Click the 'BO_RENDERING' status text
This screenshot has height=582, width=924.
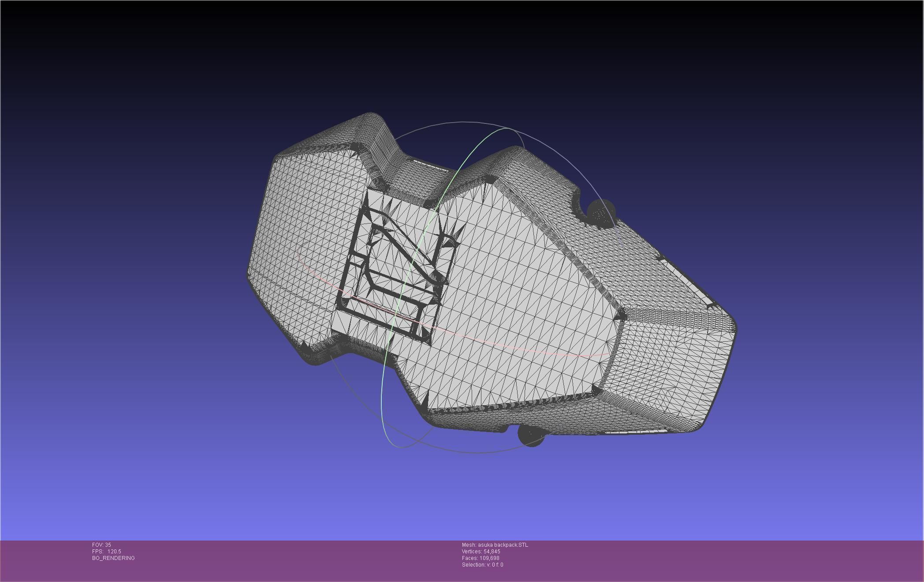pos(113,558)
